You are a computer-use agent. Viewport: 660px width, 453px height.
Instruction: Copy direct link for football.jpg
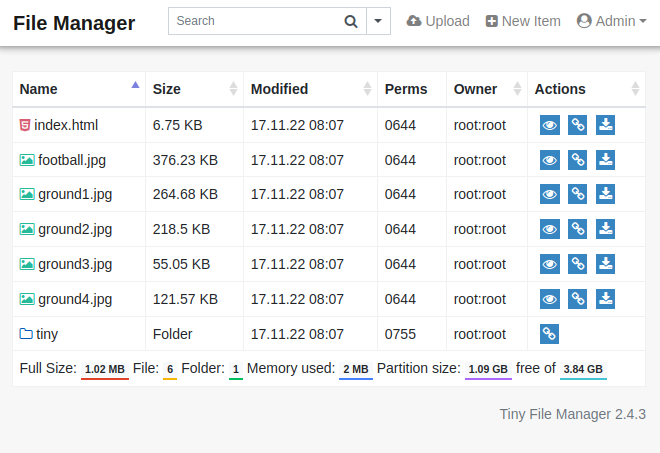[577, 160]
